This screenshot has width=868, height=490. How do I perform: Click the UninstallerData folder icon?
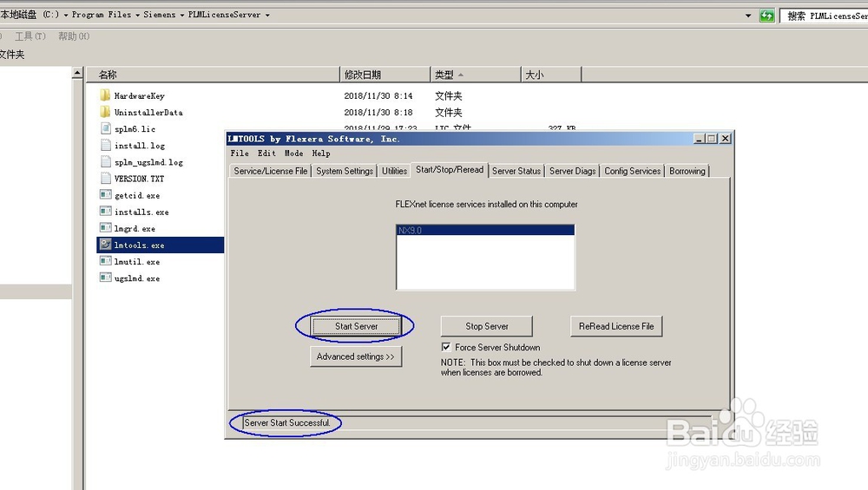pyautogui.click(x=105, y=112)
